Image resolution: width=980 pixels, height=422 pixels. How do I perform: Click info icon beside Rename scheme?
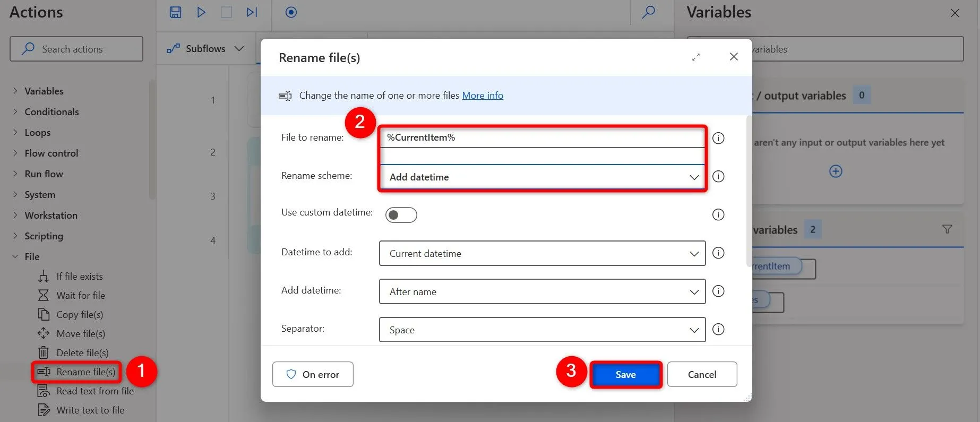tap(718, 177)
